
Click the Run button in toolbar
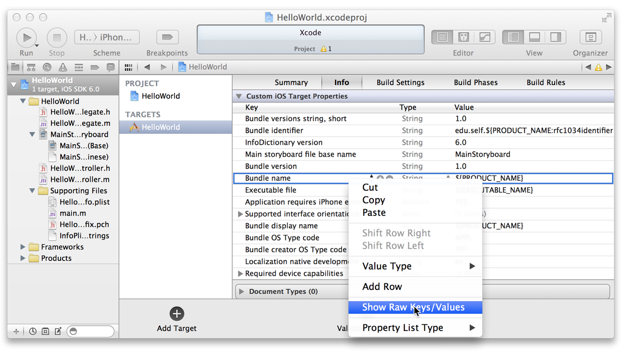26,38
